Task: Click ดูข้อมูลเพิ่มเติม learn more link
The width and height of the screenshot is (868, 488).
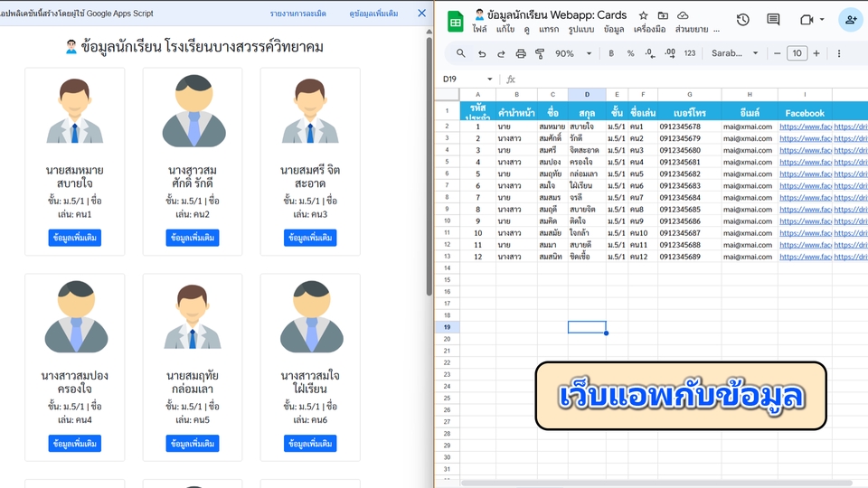Action: click(x=373, y=14)
